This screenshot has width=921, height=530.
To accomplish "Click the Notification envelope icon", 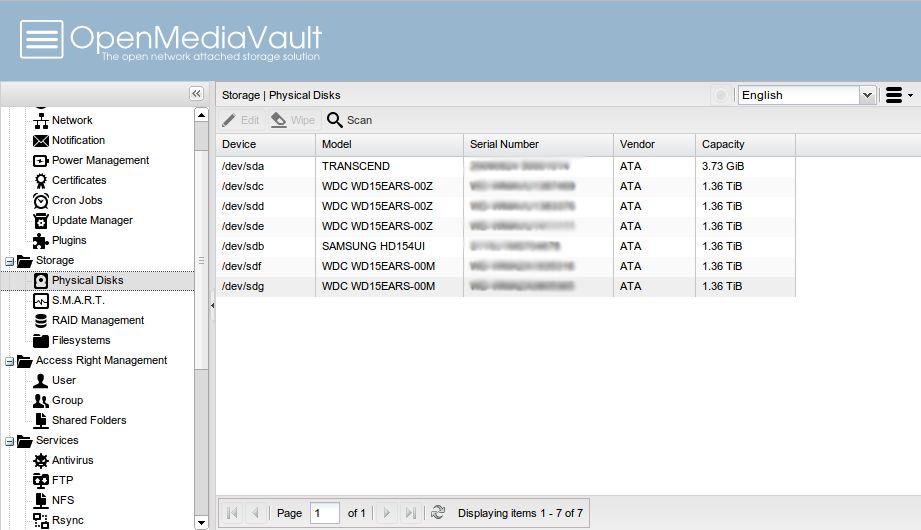I will tap(41, 140).
